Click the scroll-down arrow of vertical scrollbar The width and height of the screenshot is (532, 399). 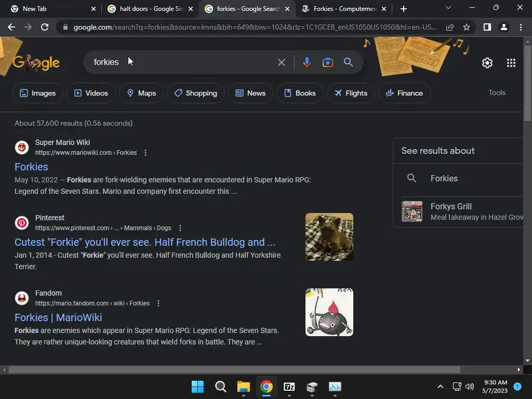pos(527,361)
